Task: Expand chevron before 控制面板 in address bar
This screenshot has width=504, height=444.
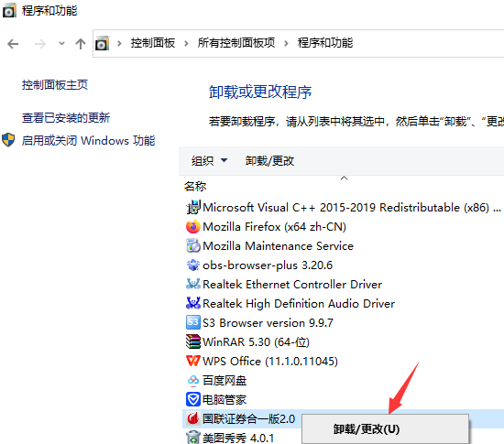Action: pyautogui.click(x=119, y=43)
